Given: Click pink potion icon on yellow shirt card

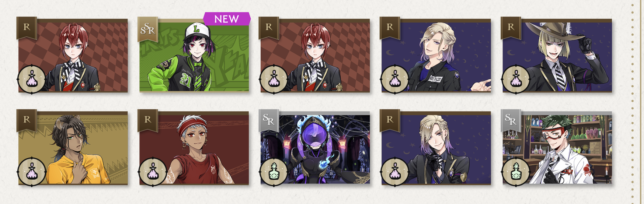Looking at the screenshot, I should coord(32,172).
